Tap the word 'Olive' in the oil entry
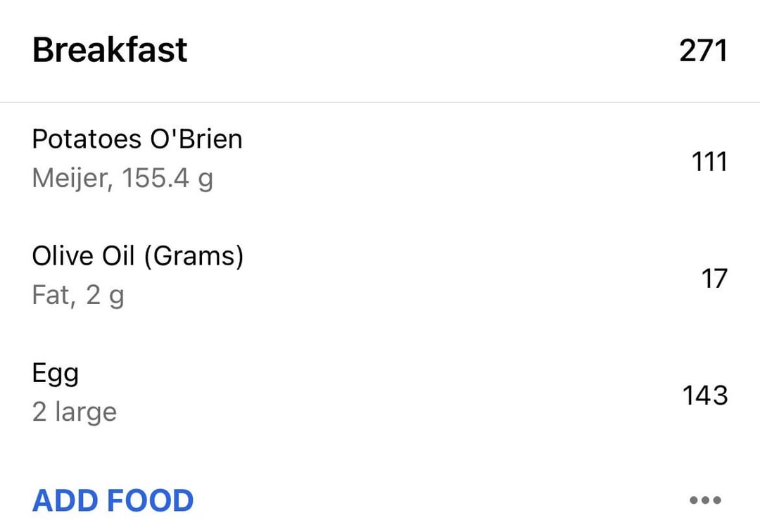The image size is (760, 532). 63,255
